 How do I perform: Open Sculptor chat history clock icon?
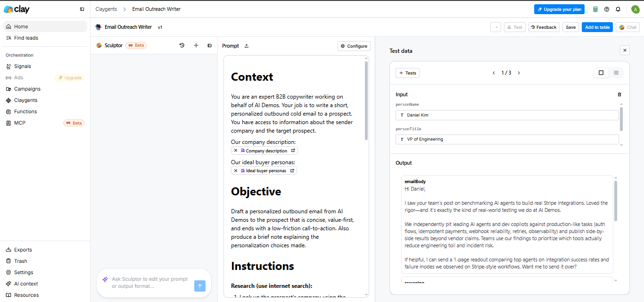coord(182,45)
